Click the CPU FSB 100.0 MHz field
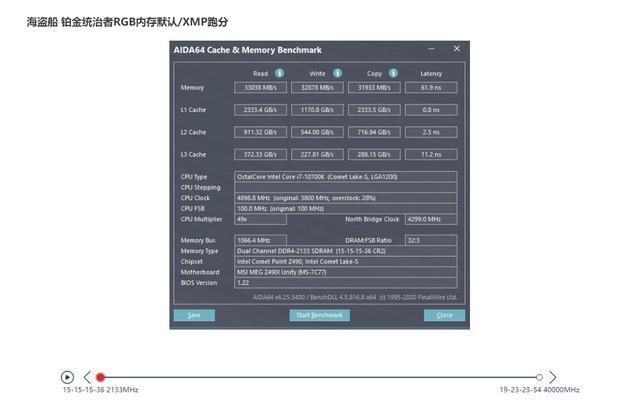640x412 pixels. pos(346,209)
